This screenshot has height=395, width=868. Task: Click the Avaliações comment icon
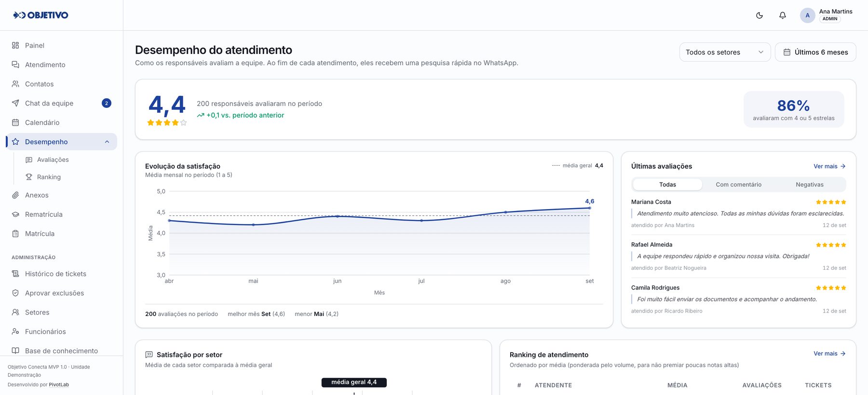point(29,159)
